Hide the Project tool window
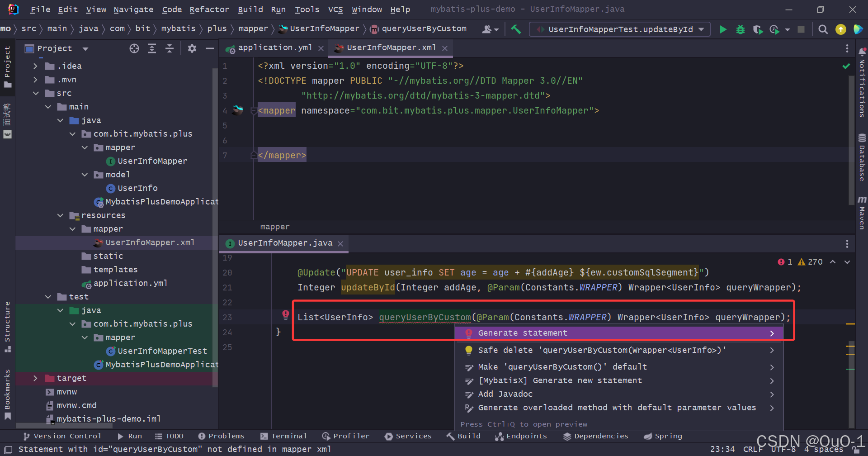The width and height of the screenshot is (868, 456). pyautogui.click(x=209, y=48)
